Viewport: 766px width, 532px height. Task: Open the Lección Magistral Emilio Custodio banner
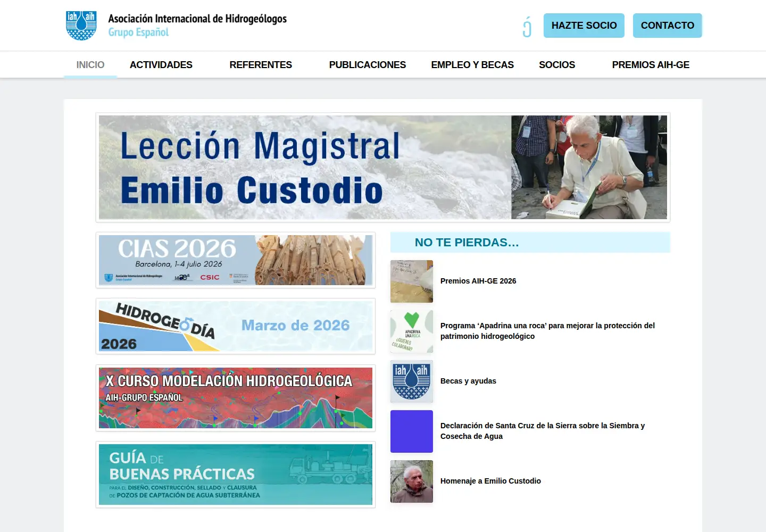[x=383, y=167]
